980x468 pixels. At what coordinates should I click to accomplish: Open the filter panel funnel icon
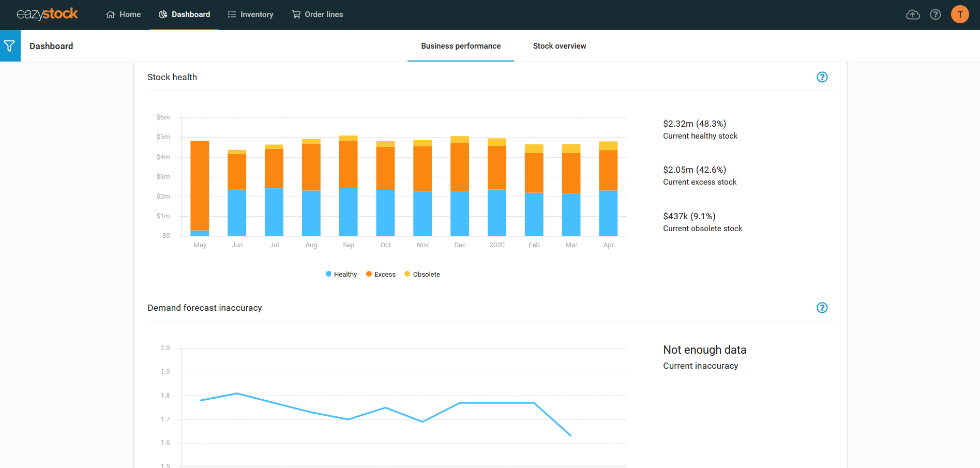point(10,46)
